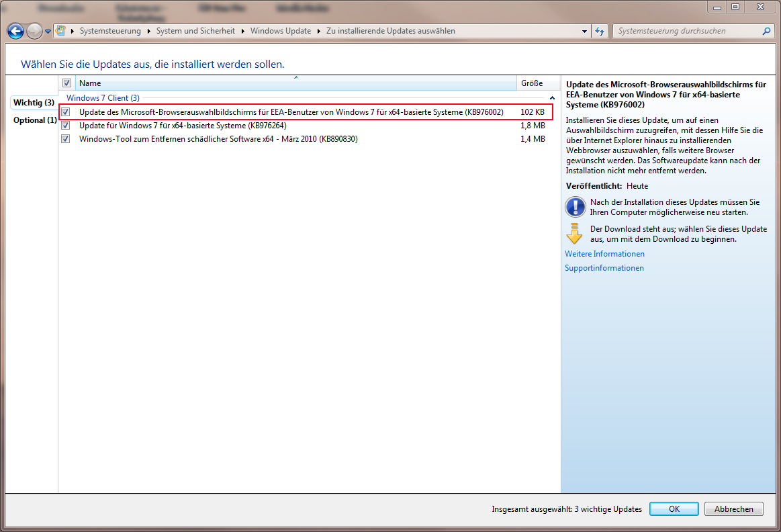Go back with the Back arrow button

click(15, 31)
